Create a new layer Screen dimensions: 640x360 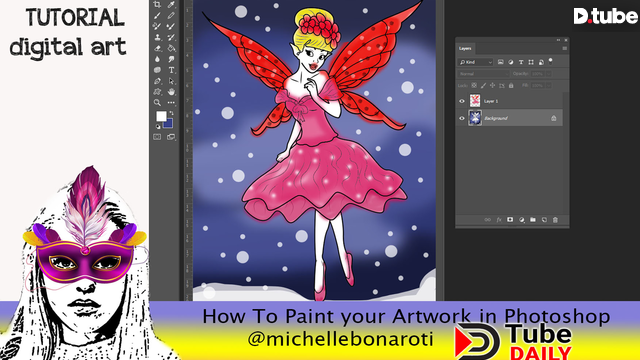coord(544,220)
